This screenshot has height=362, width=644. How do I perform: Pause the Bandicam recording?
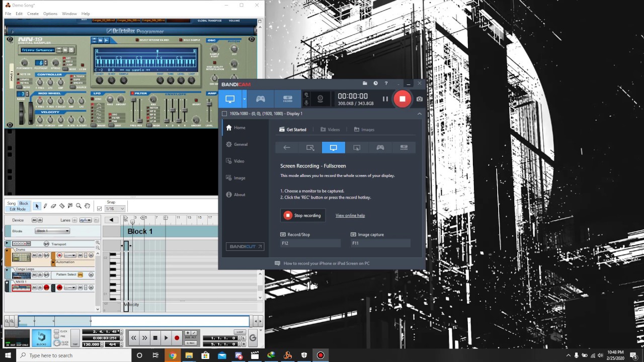[385, 99]
